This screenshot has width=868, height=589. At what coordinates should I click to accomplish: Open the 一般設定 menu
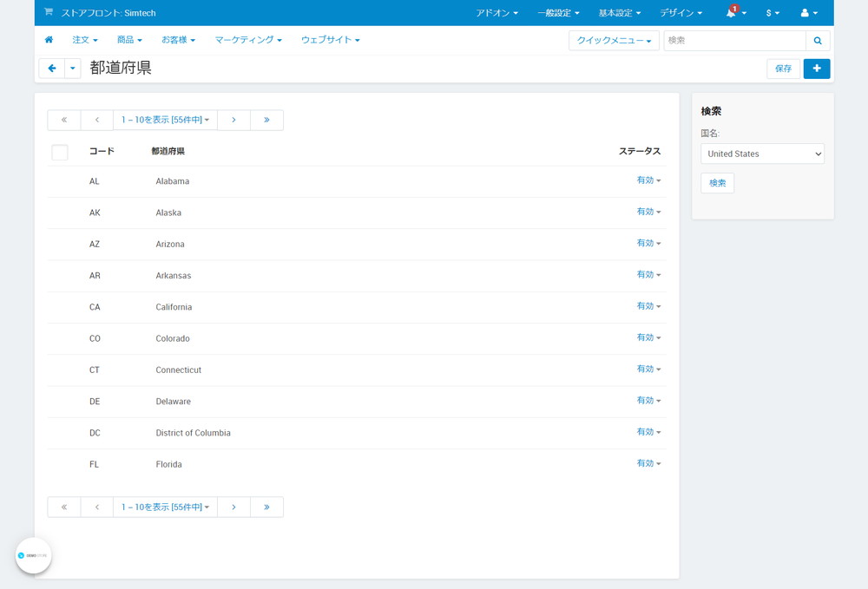(x=558, y=13)
